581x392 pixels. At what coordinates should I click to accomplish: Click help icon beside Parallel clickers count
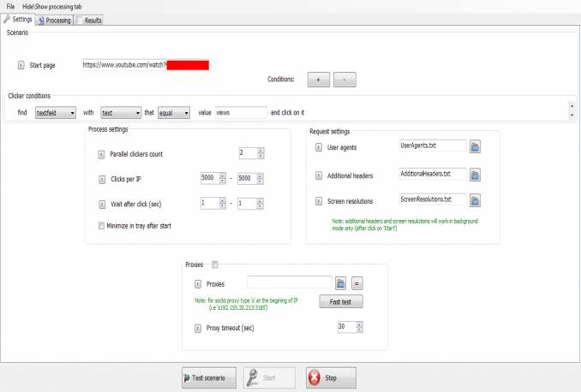(101, 154)
